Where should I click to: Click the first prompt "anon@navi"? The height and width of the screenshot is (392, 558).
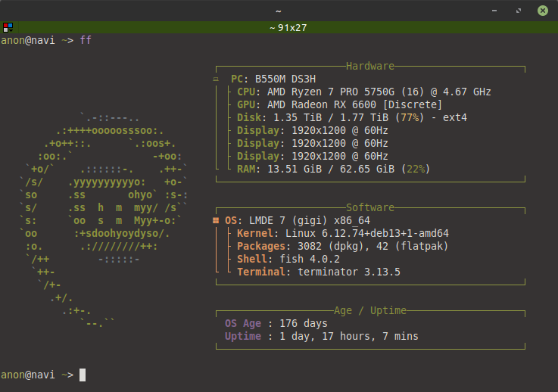click(28, 40)
